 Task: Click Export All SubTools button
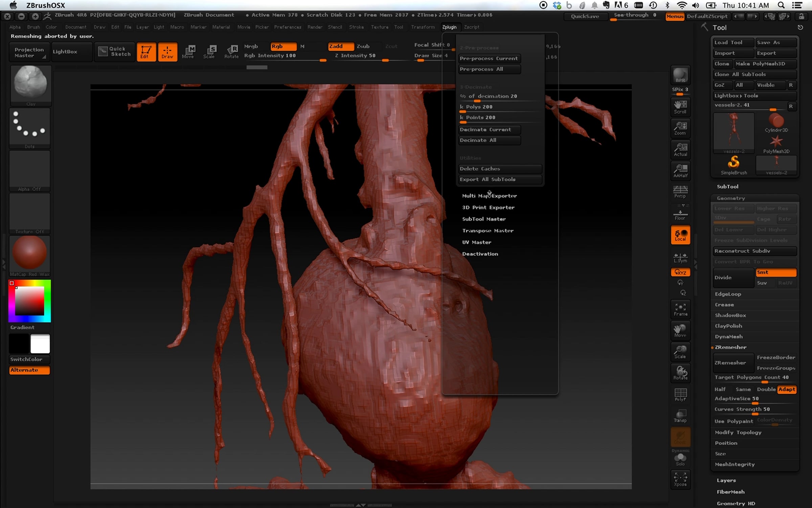(500, 179)
